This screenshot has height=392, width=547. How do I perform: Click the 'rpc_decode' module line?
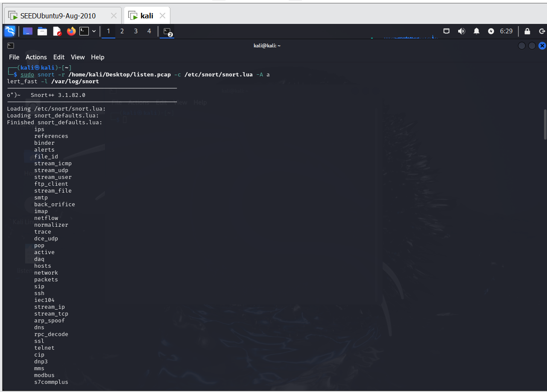[51, 334]
